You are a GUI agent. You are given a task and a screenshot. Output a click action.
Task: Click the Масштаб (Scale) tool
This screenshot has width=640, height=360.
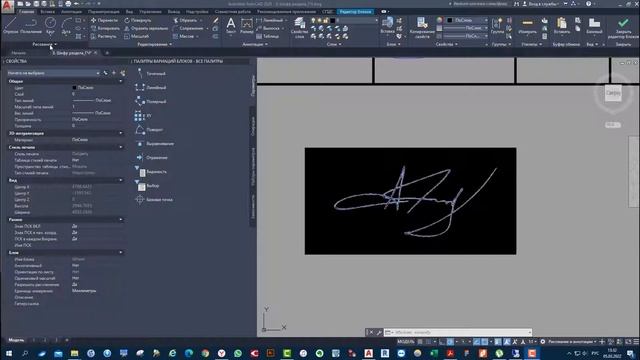(x=137, y=36)
